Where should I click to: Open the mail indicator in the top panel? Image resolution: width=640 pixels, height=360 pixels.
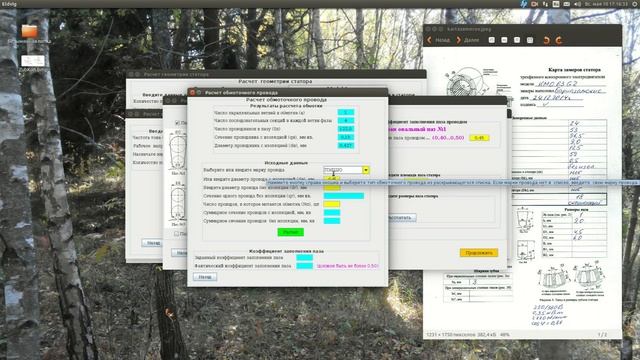point(567,4)
